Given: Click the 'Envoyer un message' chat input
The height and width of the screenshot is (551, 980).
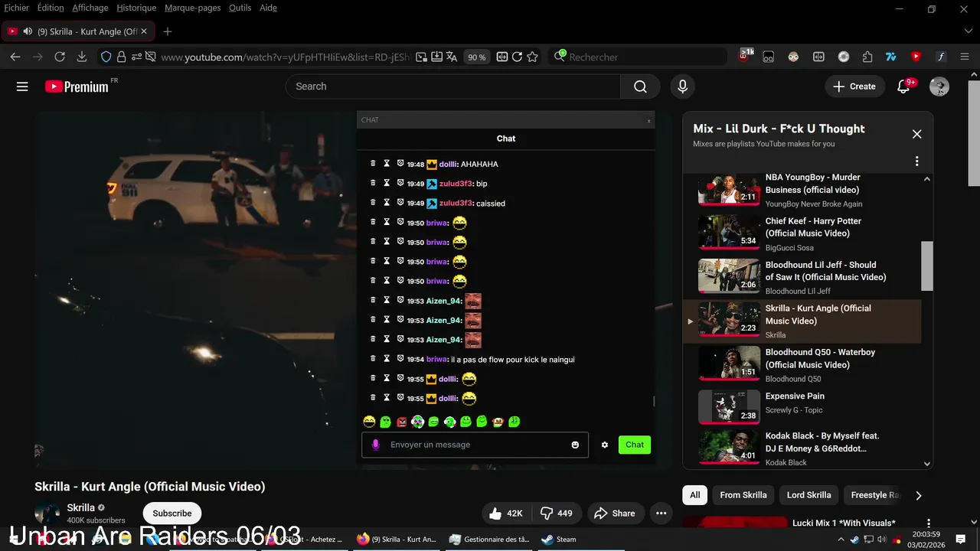Looking at the screenshot, I should click(x=475, y=445).
